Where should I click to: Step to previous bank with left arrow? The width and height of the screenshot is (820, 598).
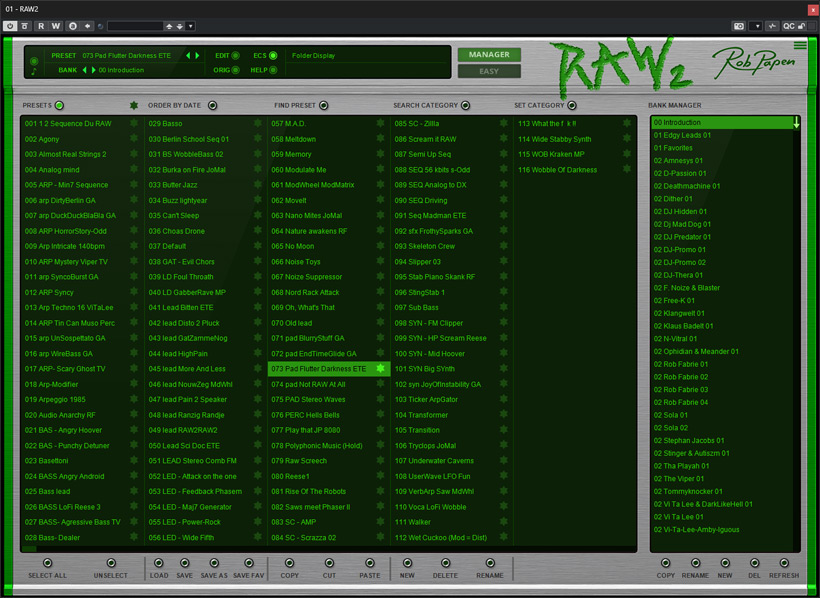pyautogui.click(x=84, y=70)
